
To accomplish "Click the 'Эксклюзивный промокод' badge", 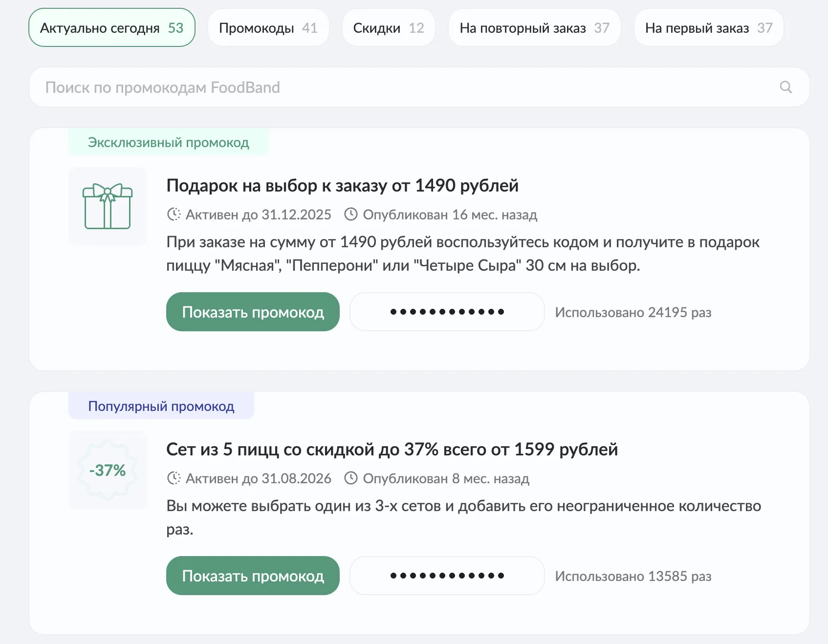I will click(168, 142).
